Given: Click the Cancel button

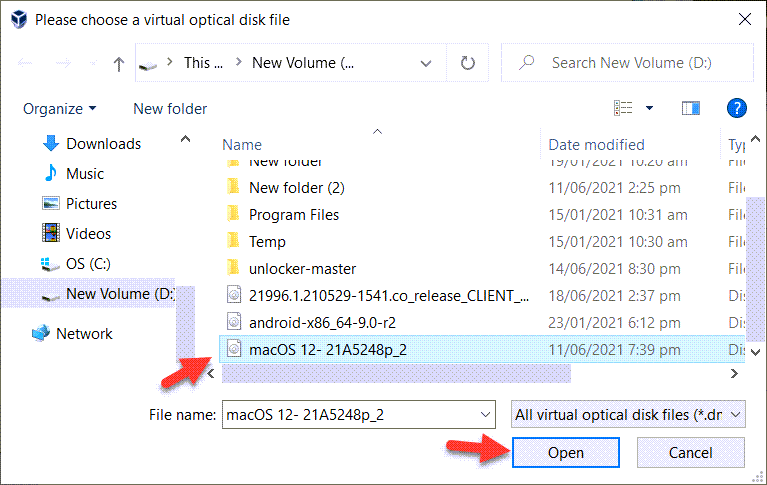Looking at the screenshot, I should [690, 453].
